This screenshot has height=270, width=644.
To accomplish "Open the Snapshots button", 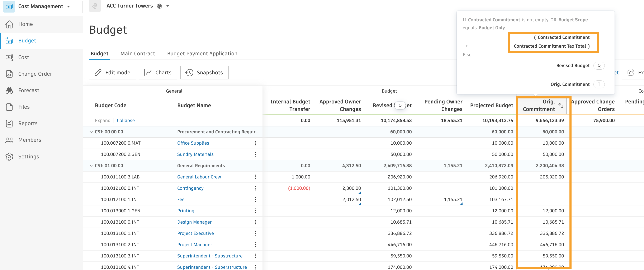I will 204,73.
